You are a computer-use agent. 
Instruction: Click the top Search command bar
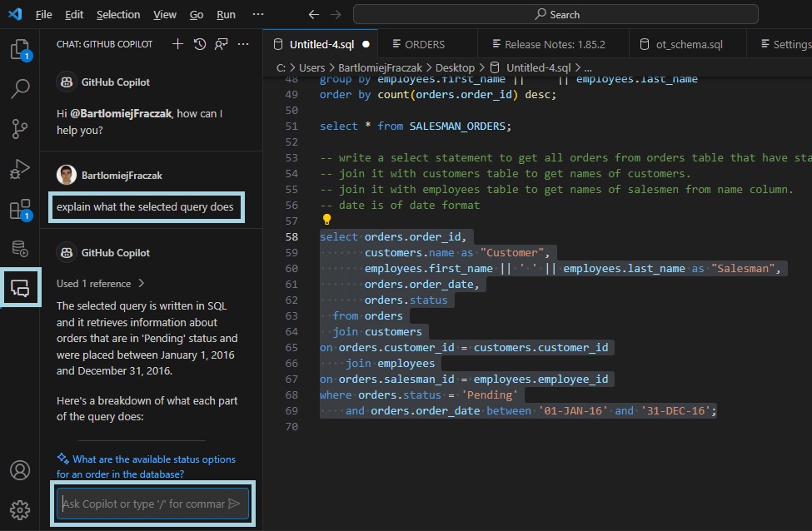555,14
